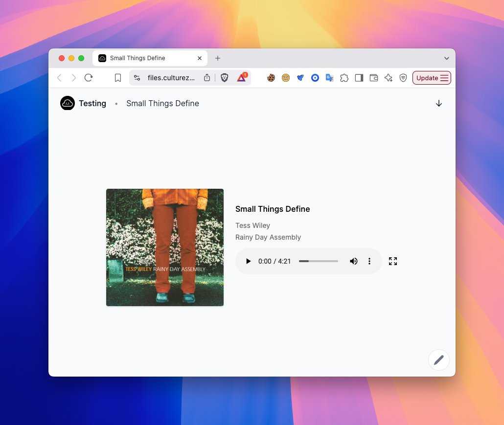Screen dimensions: 504x425
Task: Click the Update menu button
Action: pos(432,78)
